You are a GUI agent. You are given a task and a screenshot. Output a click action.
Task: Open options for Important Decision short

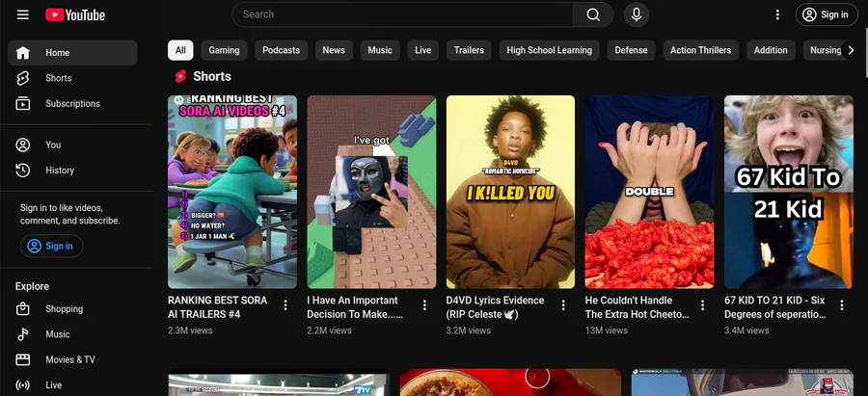tap(424, 304)
